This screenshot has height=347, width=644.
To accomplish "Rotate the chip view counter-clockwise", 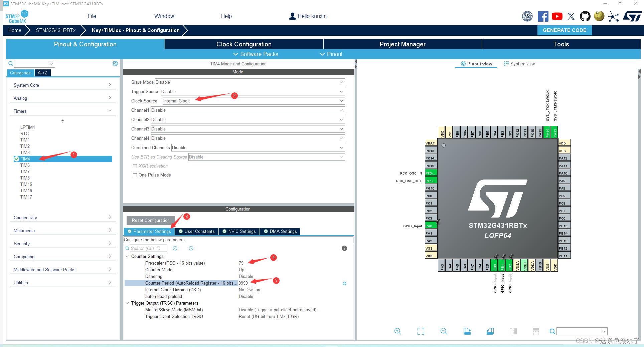I will click(490, 331).
